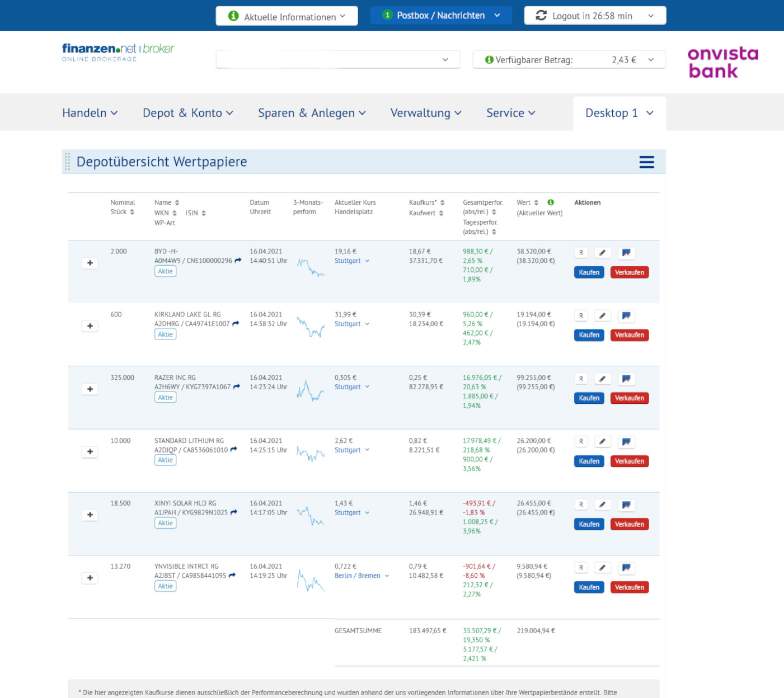Image resolution: width=784 pixels, height=698 pixels.
Task: Expand the YNVISIBLE INTRCT RG row
Action: point(90,578)
